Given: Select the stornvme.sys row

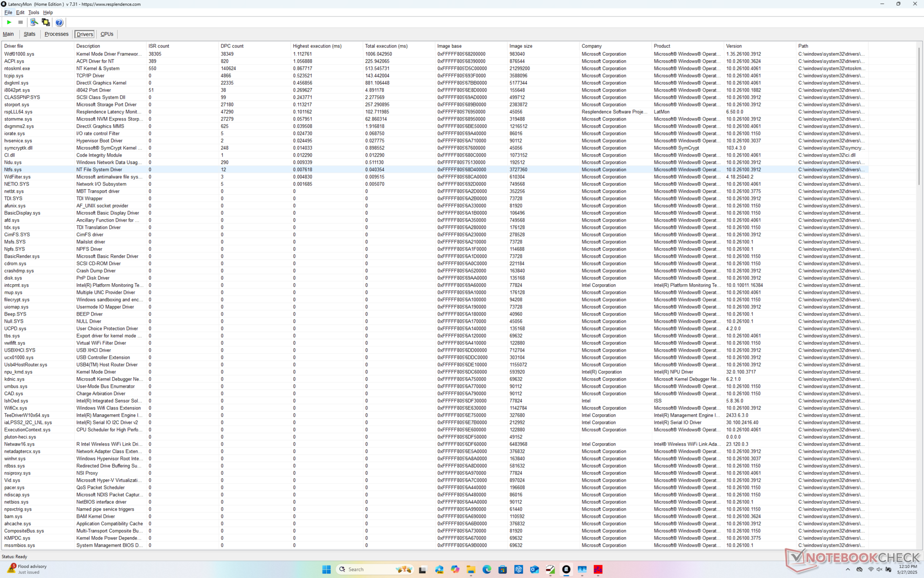Looking at the screenshot, I should click(x=435, y=119).
